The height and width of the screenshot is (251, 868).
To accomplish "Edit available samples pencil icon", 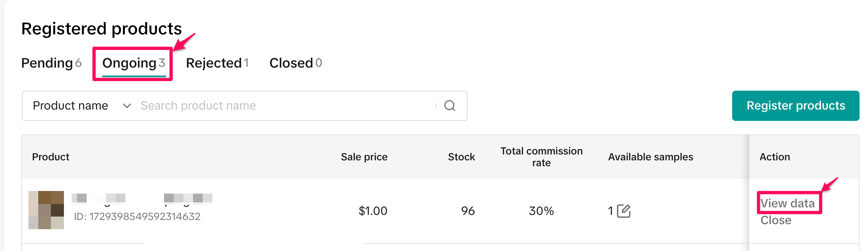I will point(624,211).
